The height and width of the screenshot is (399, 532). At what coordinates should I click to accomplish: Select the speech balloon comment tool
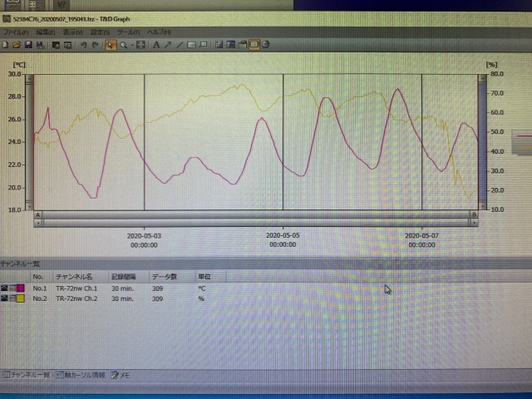(203, 45)
